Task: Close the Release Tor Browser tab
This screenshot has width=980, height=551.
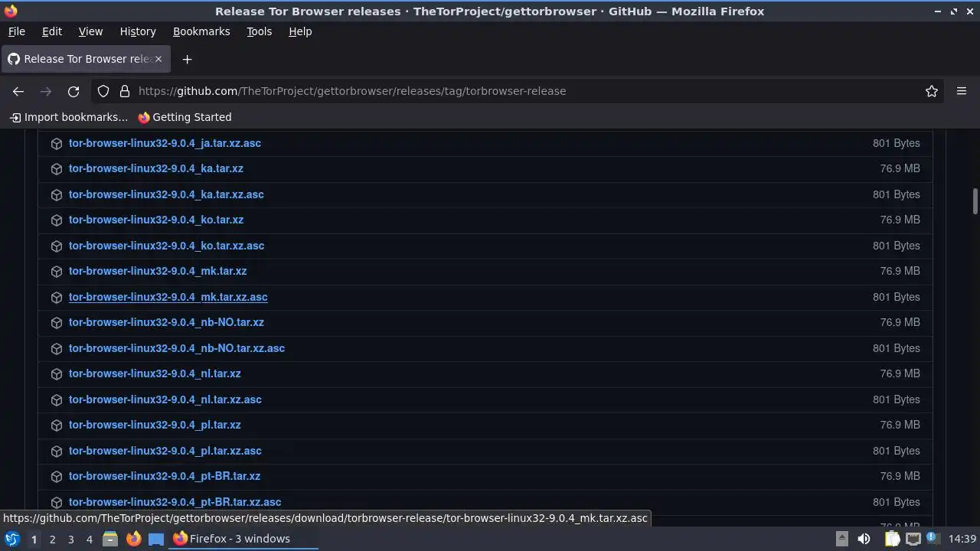Action: click(x=158, y=59)
